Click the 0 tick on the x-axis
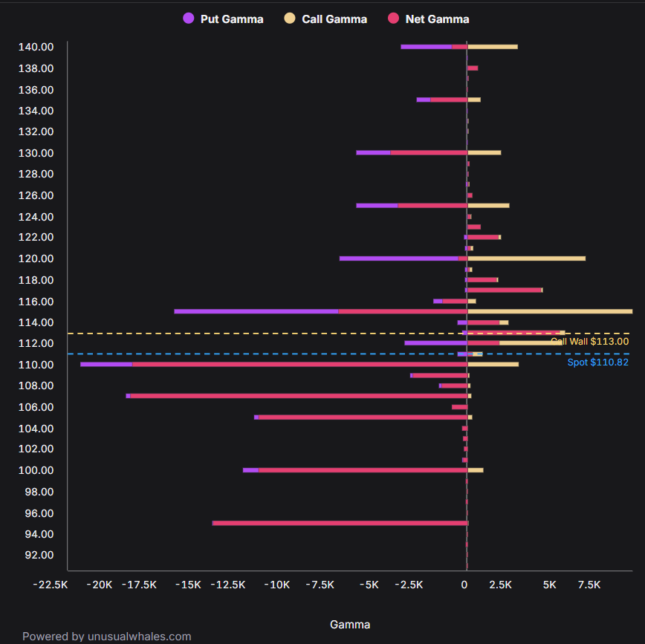The image size is (645, 644). click(464, 585)
